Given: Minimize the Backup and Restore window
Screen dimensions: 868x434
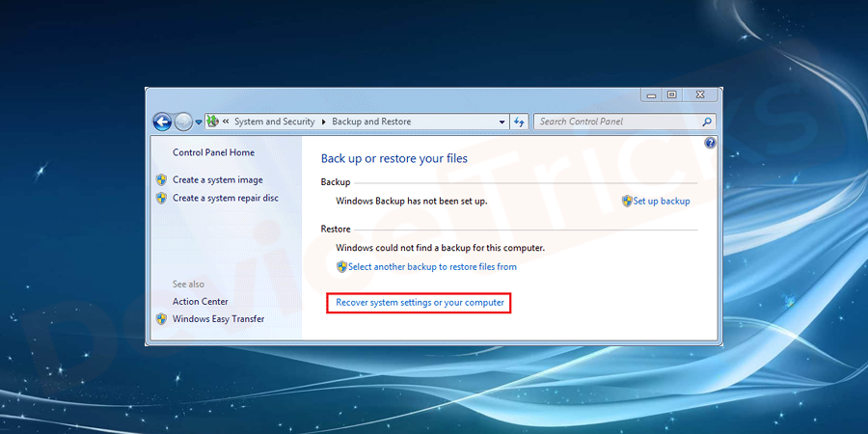Looking at the screenshot, I should tap(652, 95).
